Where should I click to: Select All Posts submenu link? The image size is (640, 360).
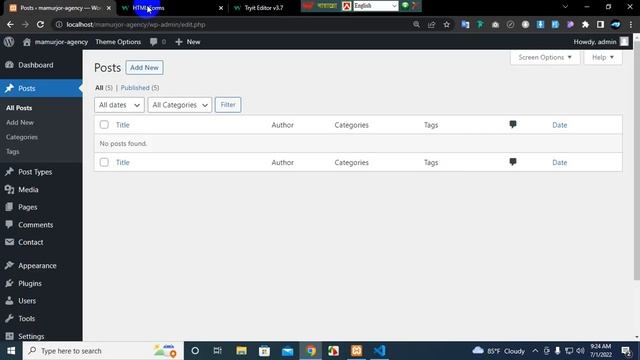(x=19, y=108)
